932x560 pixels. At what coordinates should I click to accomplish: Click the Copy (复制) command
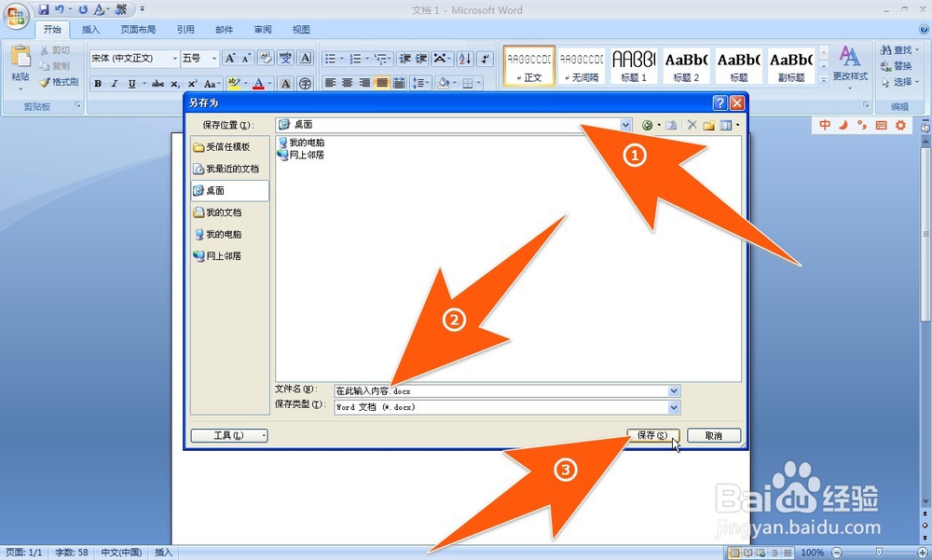tap(55, 66)
